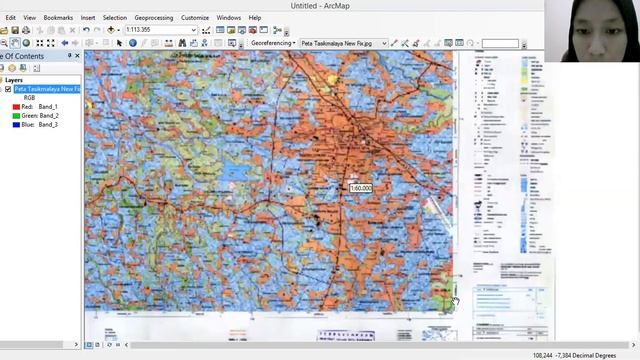Viewport: 640px width, 360px height.
Task: Click the rotation angle input field
Action: 500,43
